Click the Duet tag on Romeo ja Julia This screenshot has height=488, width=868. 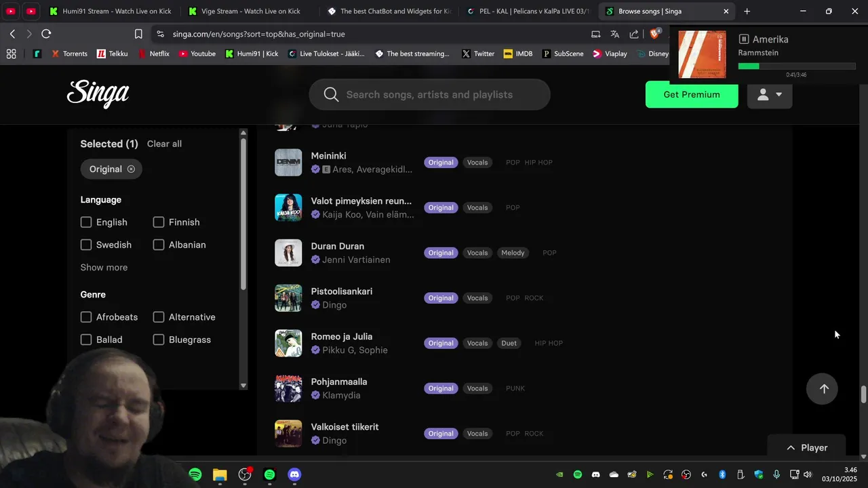pyautogui.click(x=509, y=343)
